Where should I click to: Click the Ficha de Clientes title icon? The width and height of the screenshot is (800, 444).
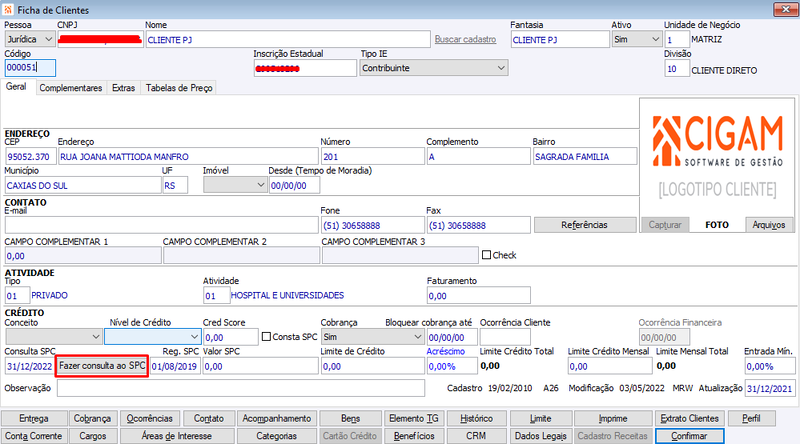click(x=8, y=10)
